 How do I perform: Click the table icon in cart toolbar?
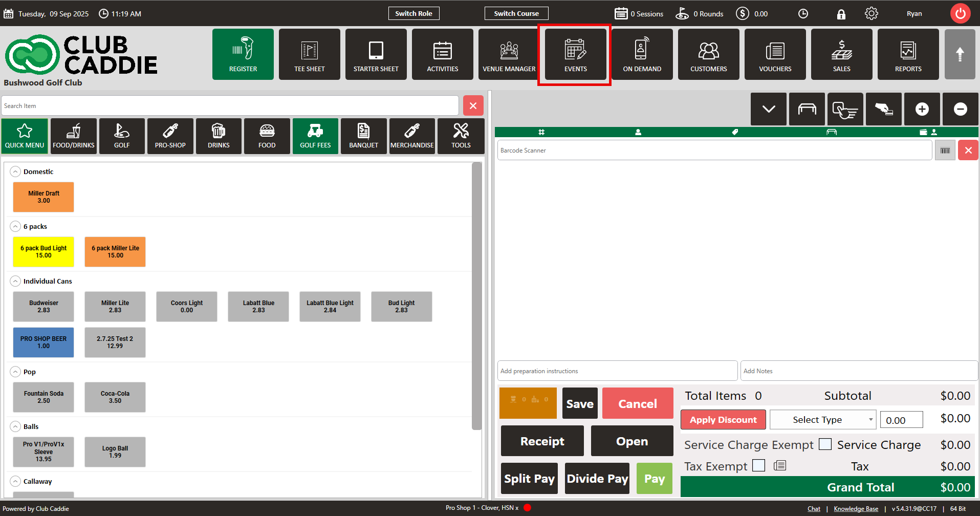pyautogui.click(x=807, y=109)
